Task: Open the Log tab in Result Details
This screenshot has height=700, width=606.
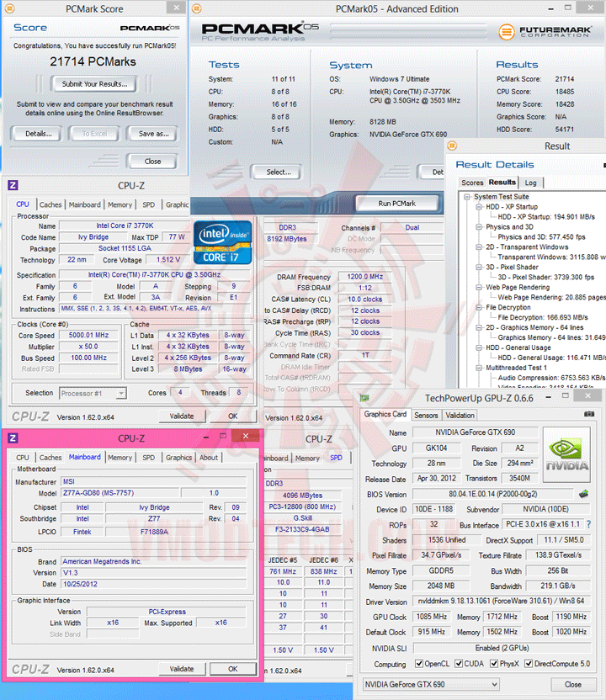Action: (530, 183)
